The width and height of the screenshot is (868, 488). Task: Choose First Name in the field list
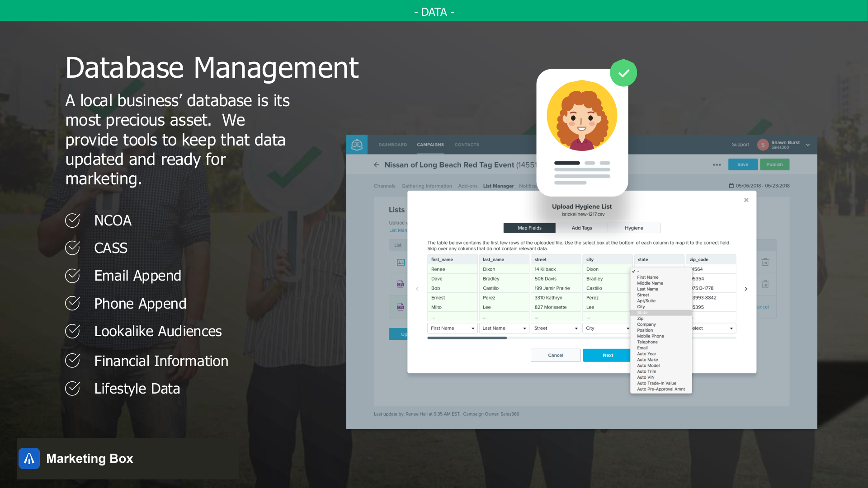647,277
